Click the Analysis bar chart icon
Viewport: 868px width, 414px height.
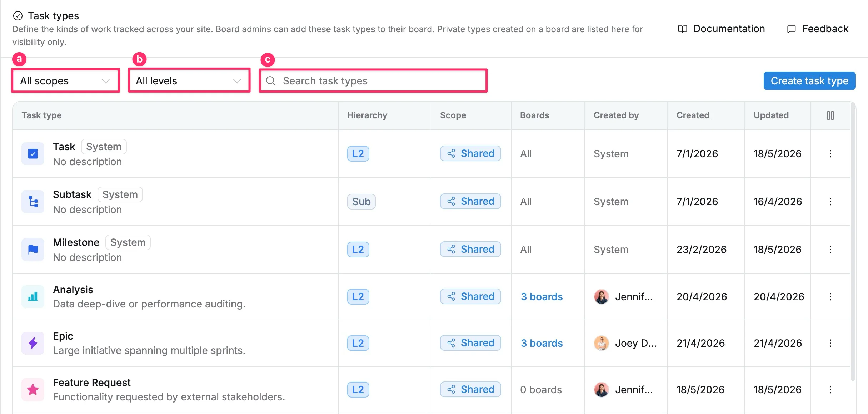(x=33, y=297)
